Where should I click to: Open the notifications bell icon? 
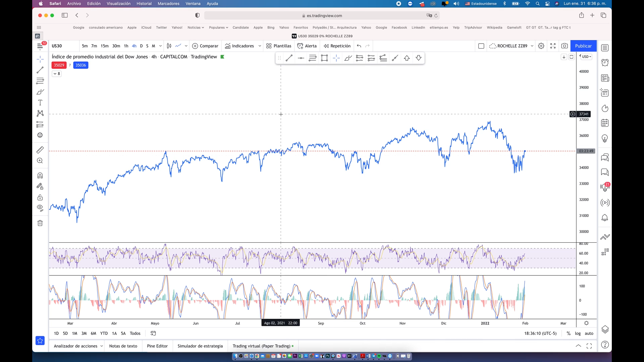pyautogui.click(x=605, y=218)
